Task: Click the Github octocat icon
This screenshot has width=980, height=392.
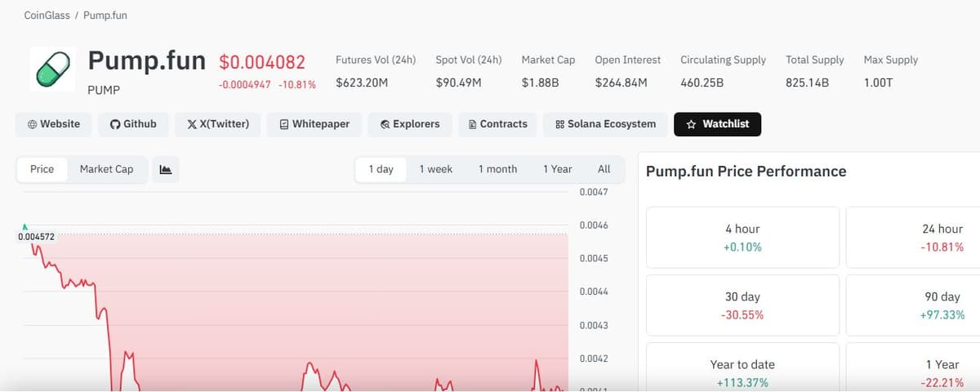Action: tap(115, 124)
